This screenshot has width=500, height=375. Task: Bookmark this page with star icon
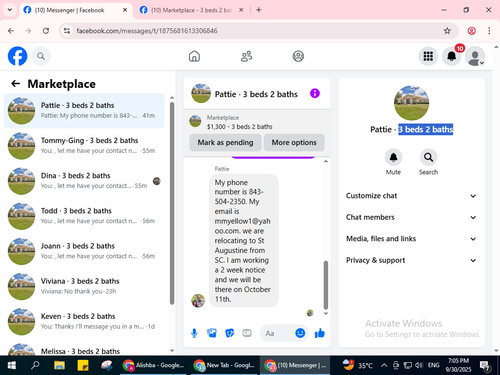[447, 31]
